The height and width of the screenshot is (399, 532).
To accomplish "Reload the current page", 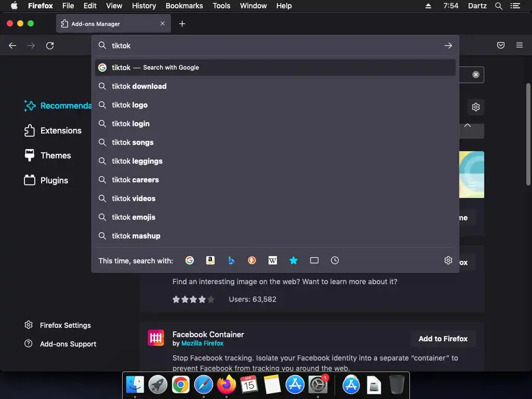I will [50, 46].
